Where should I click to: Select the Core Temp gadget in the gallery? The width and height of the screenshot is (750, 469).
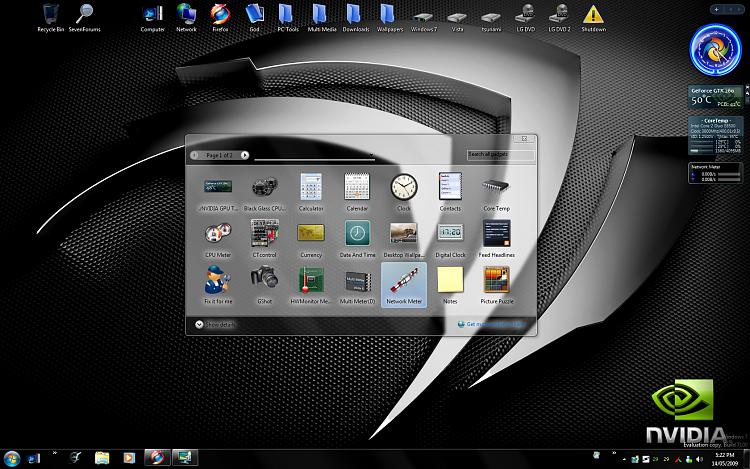(496, 193)
